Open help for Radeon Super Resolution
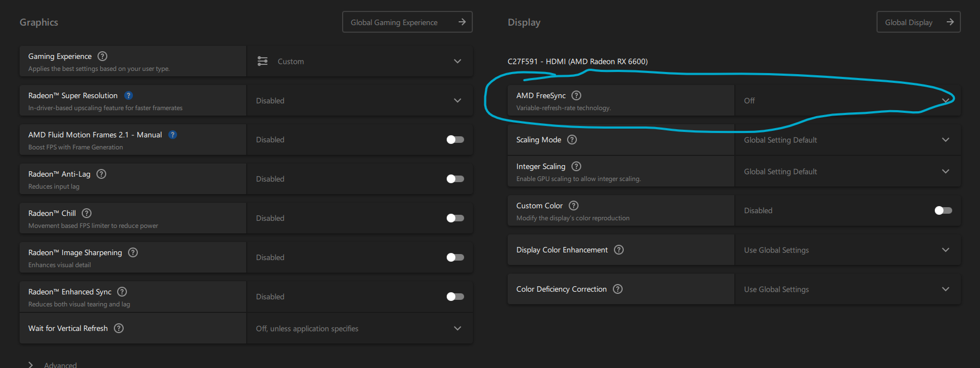The image size is (980, 368). (129, 95)
